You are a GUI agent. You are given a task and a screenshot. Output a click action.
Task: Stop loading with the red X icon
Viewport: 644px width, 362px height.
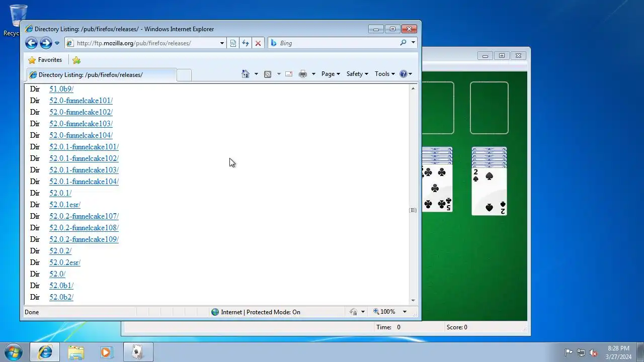pyautogui.click(x=258, y=43)
